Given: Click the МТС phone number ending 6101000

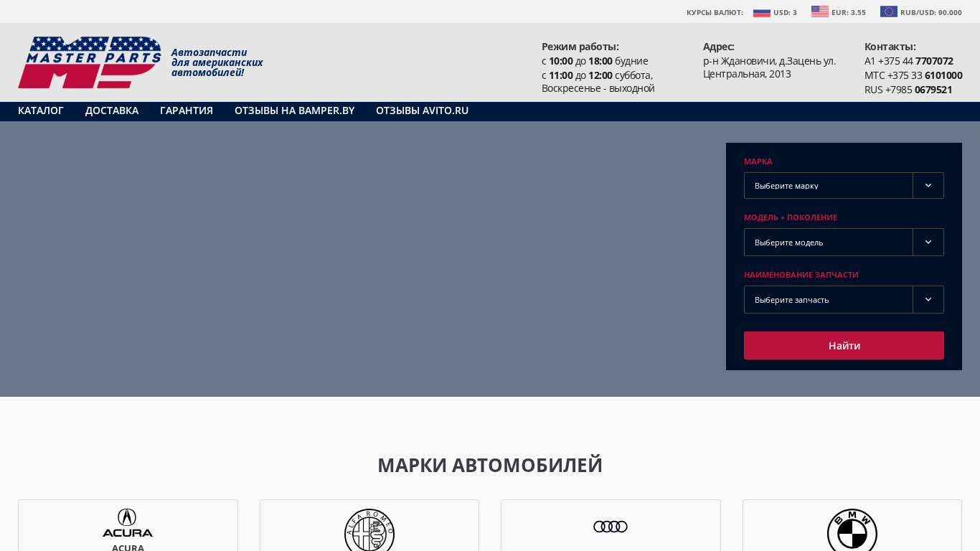Looking at the screenshot, I should coord(913,75).
